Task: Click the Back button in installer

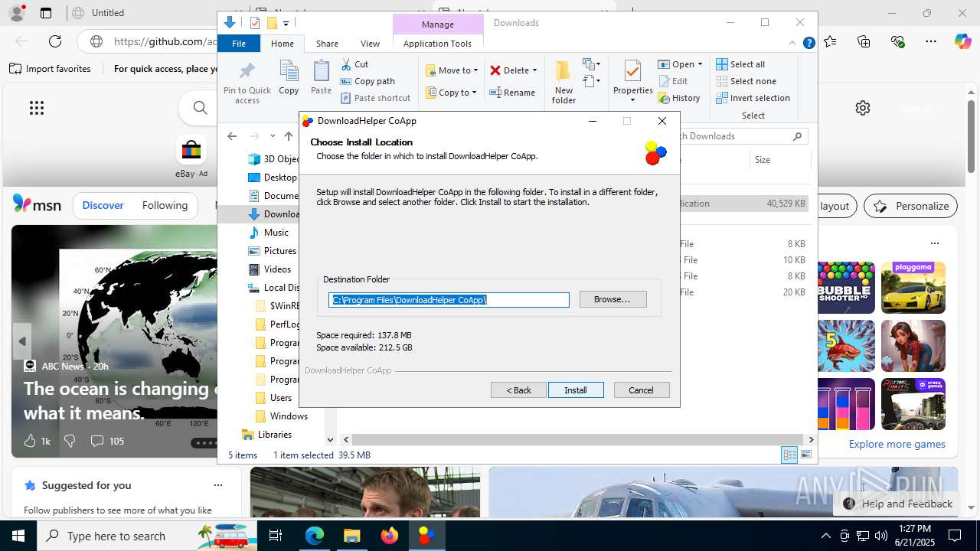Action: (x=518, y=390)
